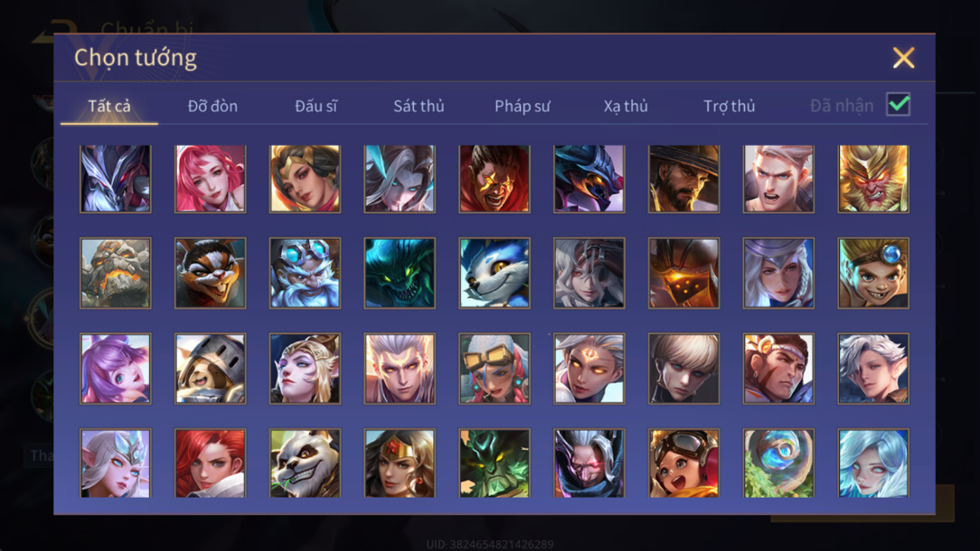Filter by the Xạ thủ tab
The height and width of the screenshot is (551, 980).
point(626,107)
